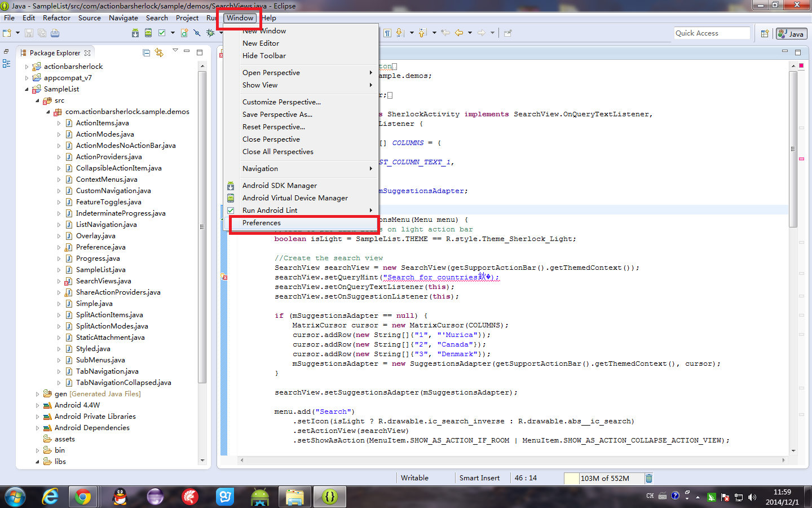Click the heap status memory bar
The image size is (812, 508).
tap(604, 478)
